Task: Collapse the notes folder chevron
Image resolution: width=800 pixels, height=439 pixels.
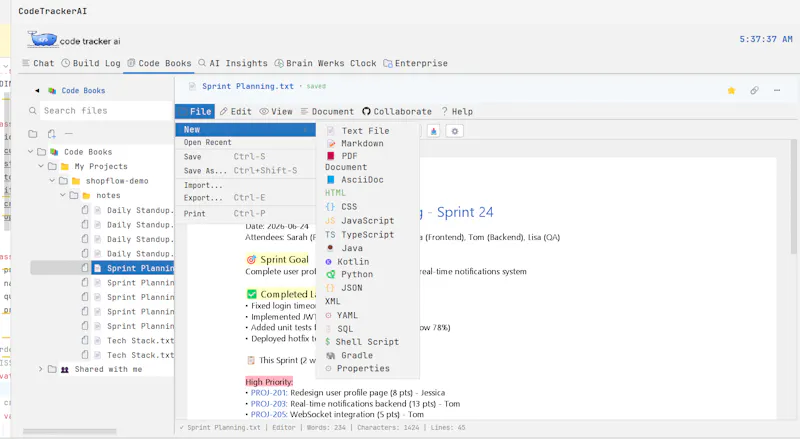Action: pos(63,195)
